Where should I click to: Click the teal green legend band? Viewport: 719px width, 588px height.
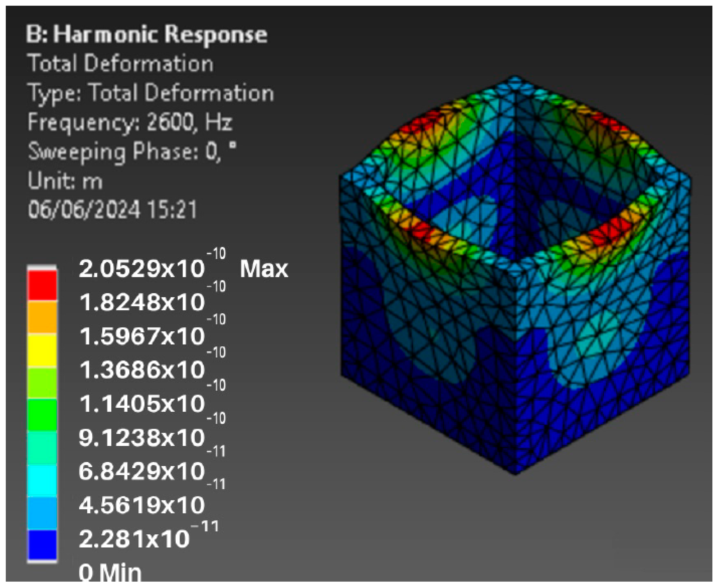(42, 448)
